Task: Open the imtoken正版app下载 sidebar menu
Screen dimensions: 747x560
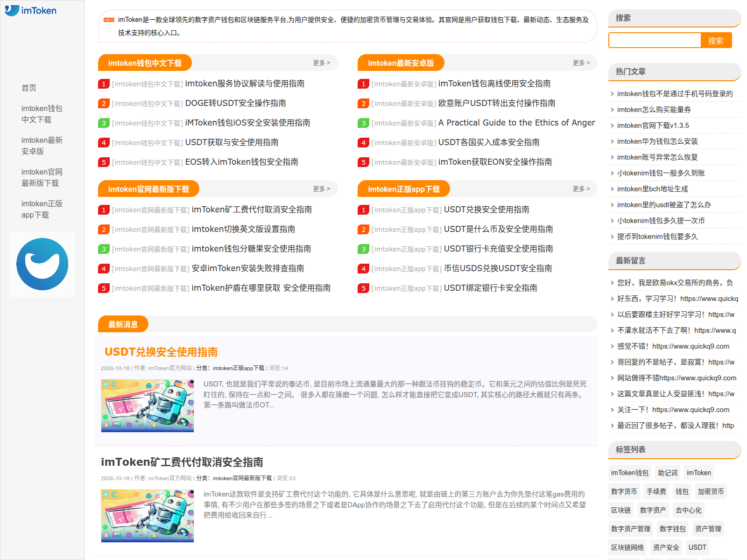Action: pyautogui.click(x=42, y=209)
